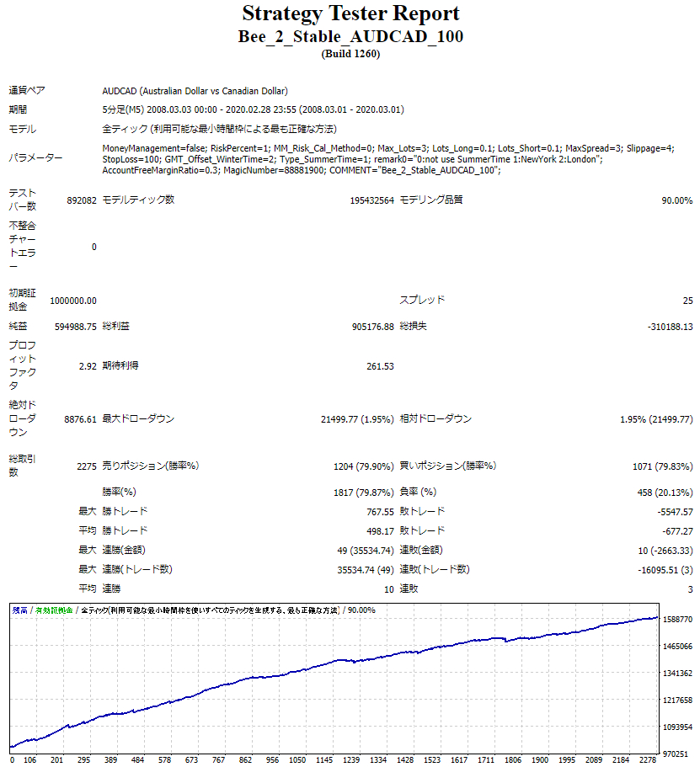The width and height of the screenshot is (700, 767).
Task: Click the 相対ドローダウン label
Action: point(435,418)
